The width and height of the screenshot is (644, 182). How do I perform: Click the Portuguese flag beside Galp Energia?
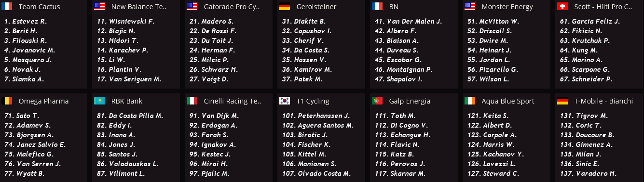pos(377,101)
